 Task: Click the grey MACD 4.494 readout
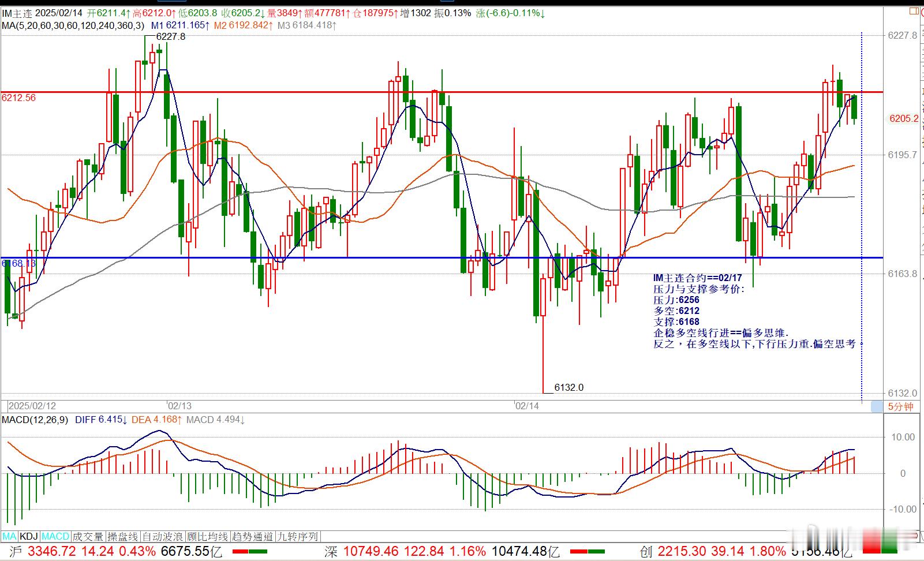pyautogui.click(x=215, y=420)
